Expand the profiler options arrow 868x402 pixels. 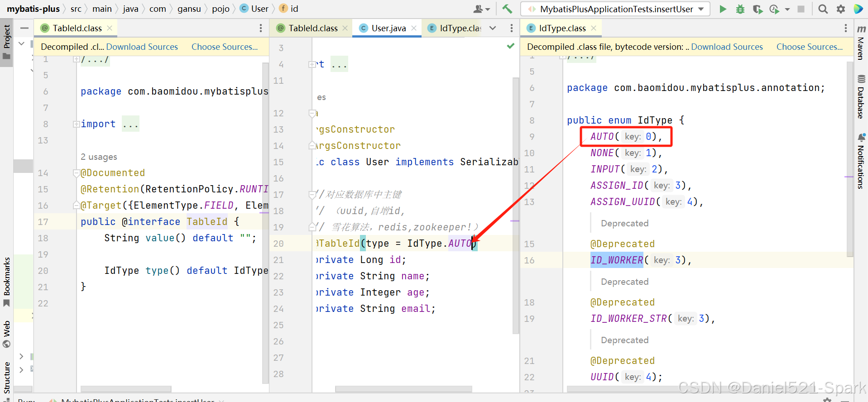point(787,9)
